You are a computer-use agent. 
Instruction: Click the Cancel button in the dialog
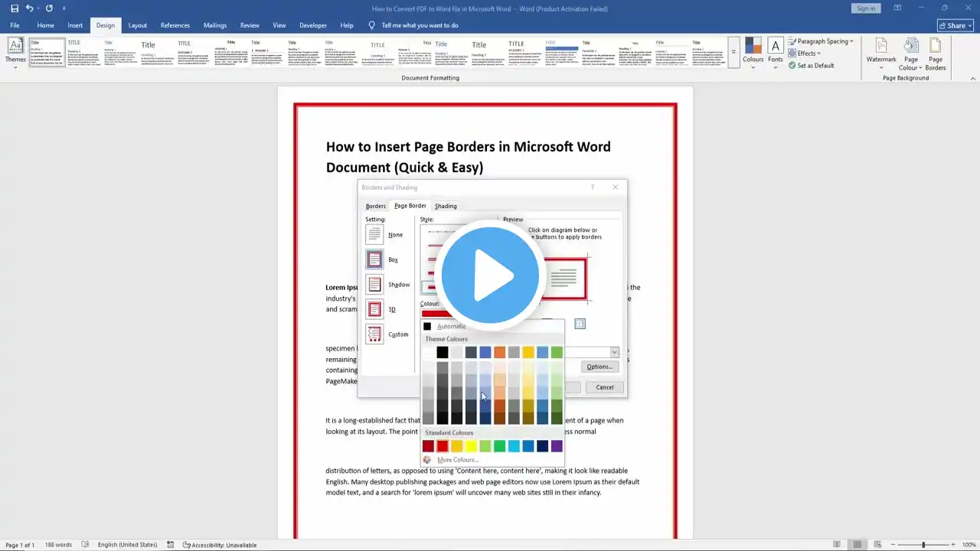tap(604, 387)
